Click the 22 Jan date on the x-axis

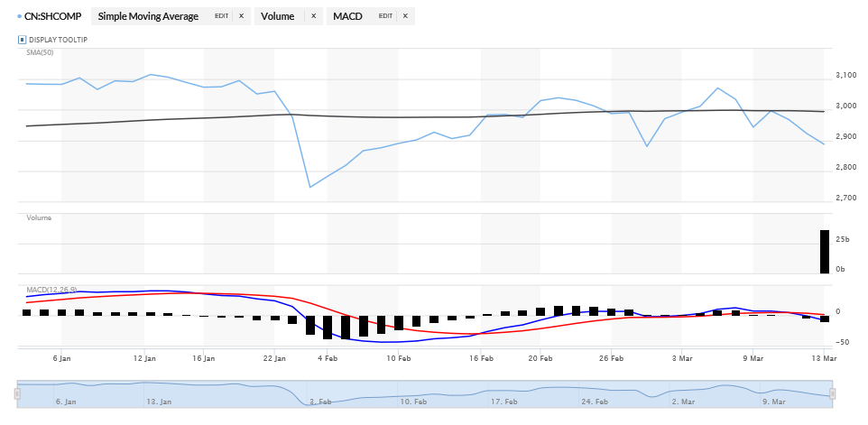[x=273, y=358]
